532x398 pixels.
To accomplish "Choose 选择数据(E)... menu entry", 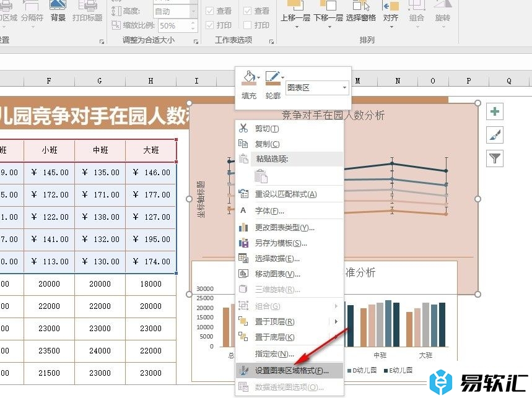I will (289, 259).
